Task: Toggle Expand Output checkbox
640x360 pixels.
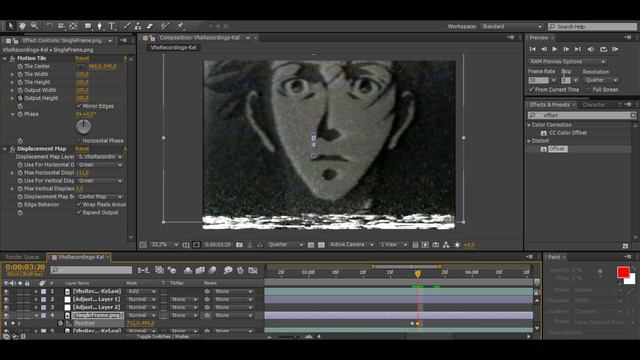Action: [x=79, y=213]
